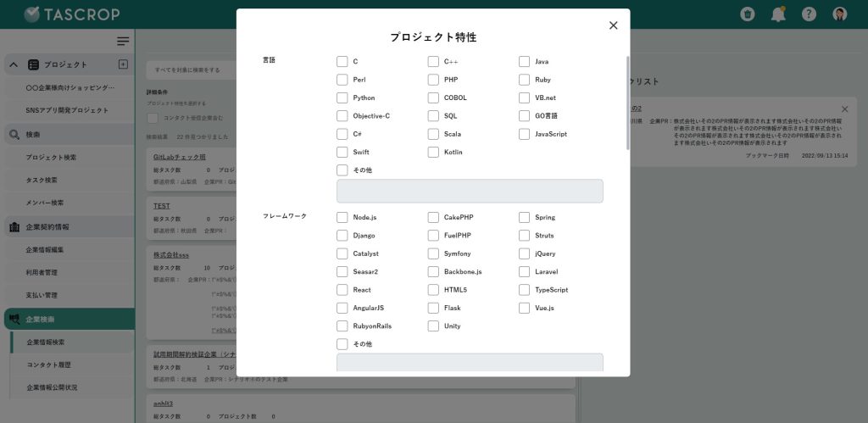Toggle コンタクト受信企業含む checkbox
Screen dimensions: 868x423
[x=153, y=118]
